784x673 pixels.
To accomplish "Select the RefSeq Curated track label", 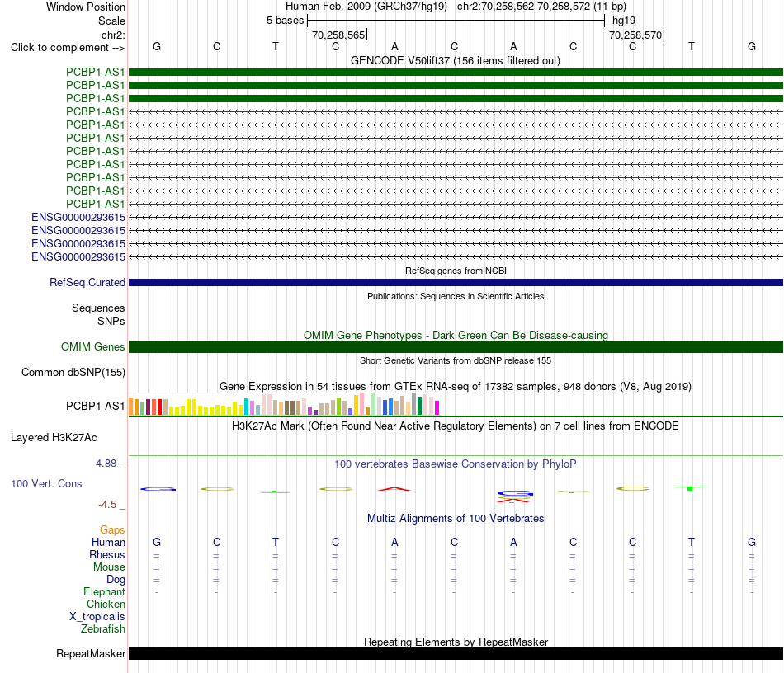I will pyautogui.click(x=87, y=282).
